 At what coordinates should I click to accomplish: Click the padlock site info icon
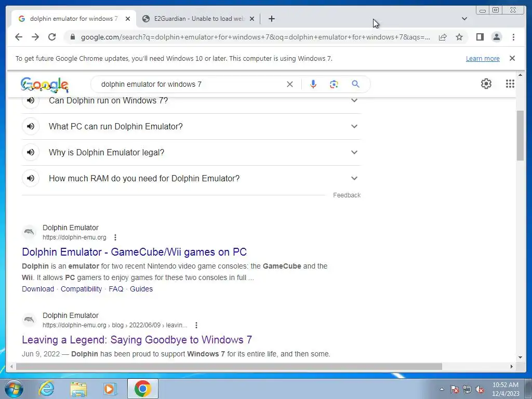(x=72, y=37)
